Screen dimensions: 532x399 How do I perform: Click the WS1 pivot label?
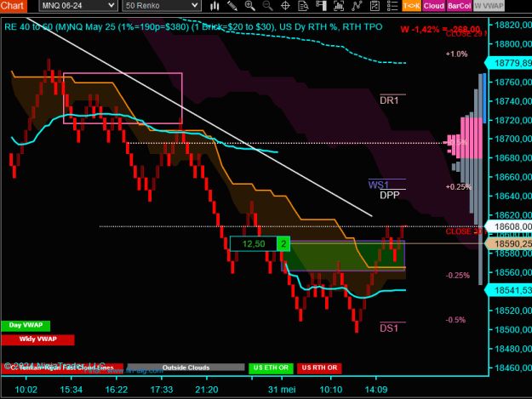378,185
